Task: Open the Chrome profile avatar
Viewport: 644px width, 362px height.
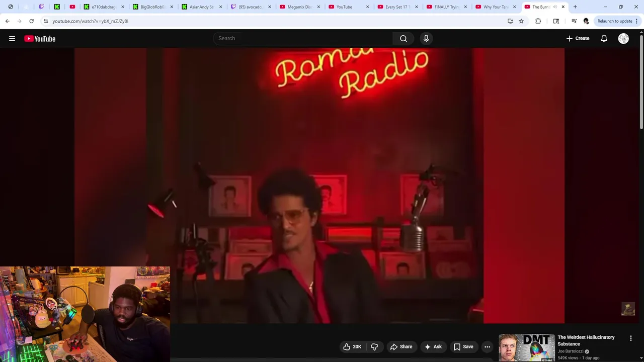Action: pos(586,21)
